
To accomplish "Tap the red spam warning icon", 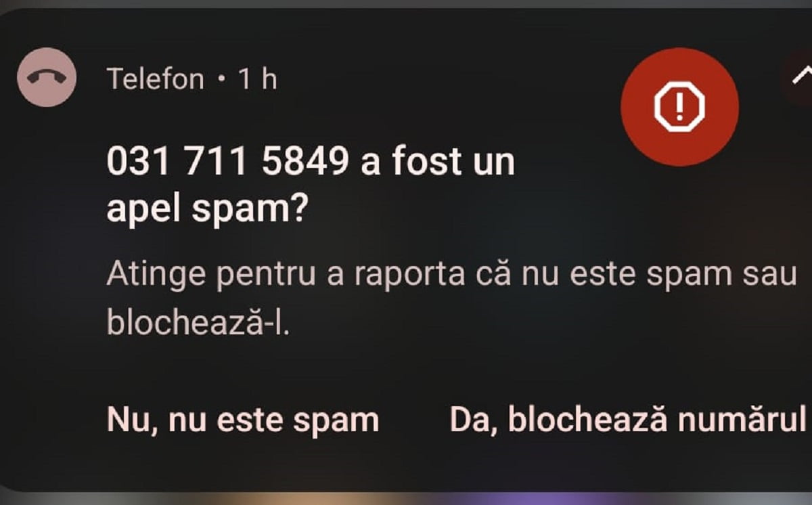I will click(x=679, y=106).
